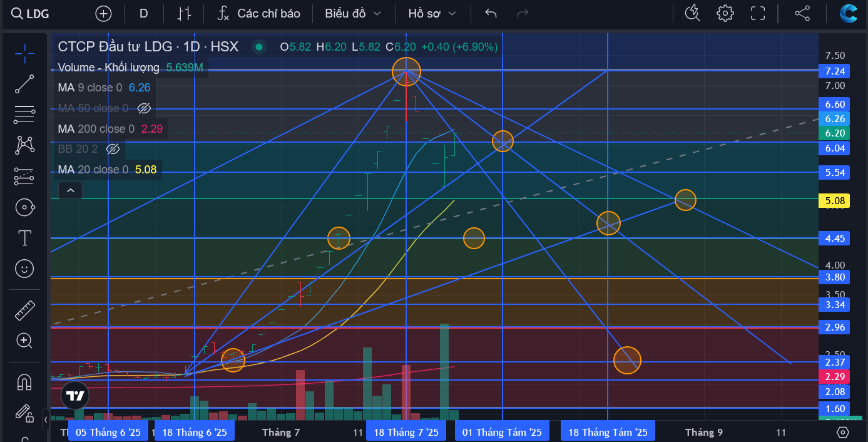Select the forecast and measurement tool

pyautogui.click(x=24, y=177)
